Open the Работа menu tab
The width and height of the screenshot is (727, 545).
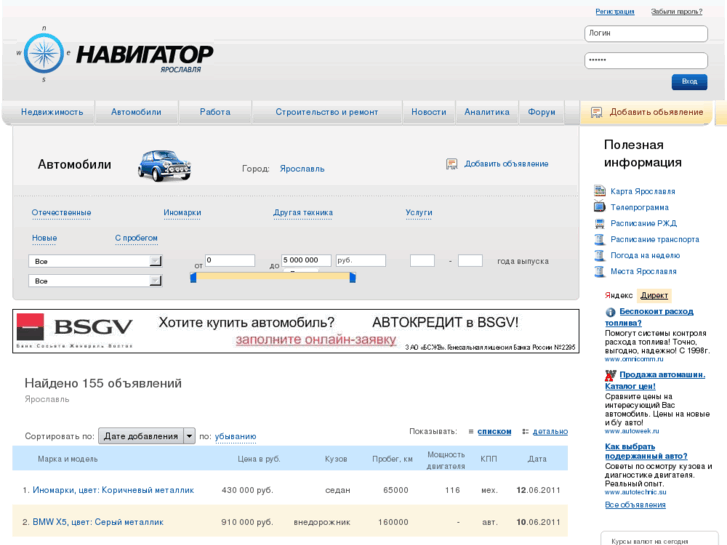[x=215, y=112]
